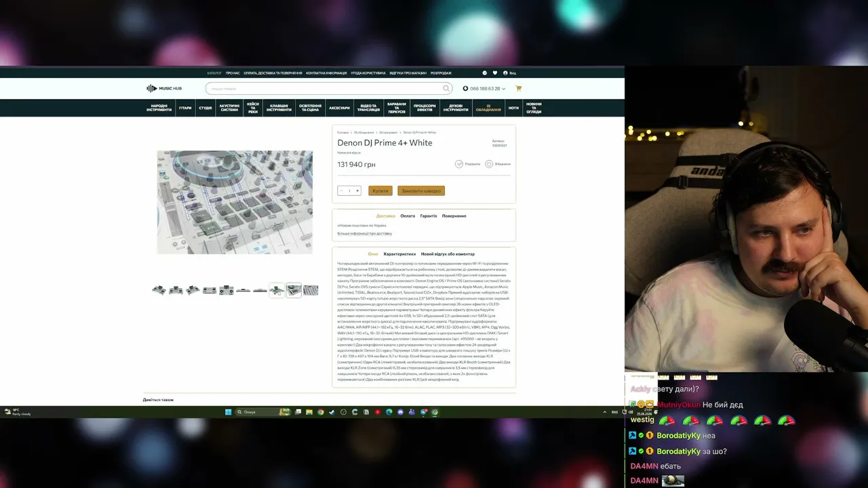
Task: Open the Аксесуари category
Action: pyautogui.click(x=340, y=108)
